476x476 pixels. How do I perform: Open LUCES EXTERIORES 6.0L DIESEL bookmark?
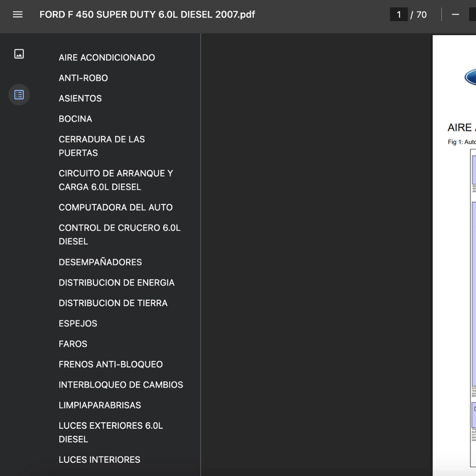111,432
